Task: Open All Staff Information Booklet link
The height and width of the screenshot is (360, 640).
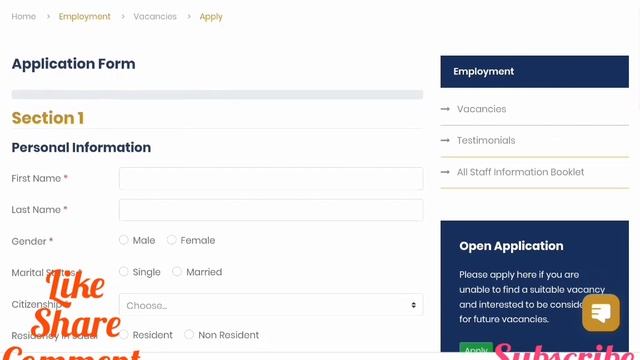Action: [520, 172]
